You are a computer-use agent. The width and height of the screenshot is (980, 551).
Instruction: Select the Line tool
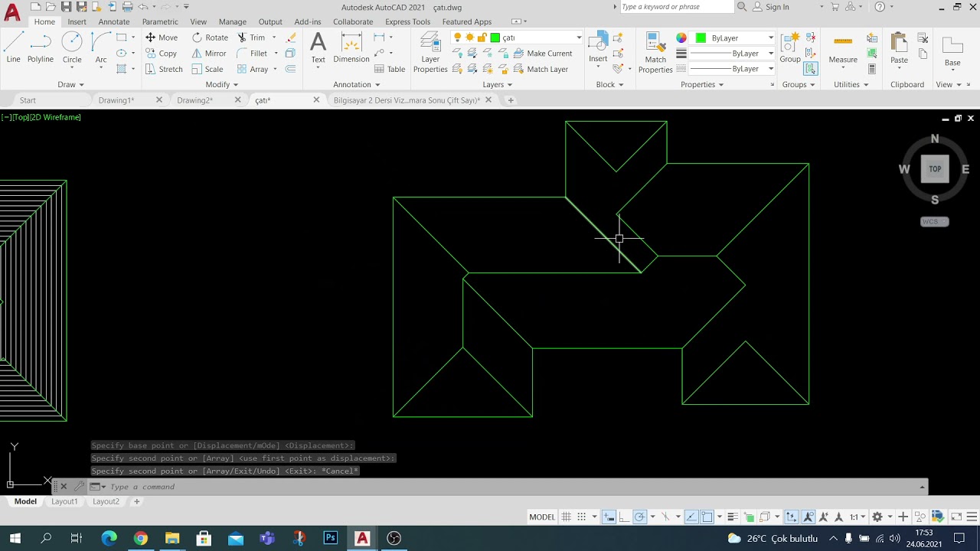click(x=13, y=46)
